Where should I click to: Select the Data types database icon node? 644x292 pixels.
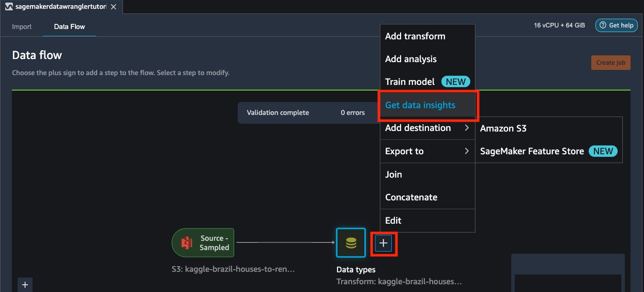[x=351, y=243]
